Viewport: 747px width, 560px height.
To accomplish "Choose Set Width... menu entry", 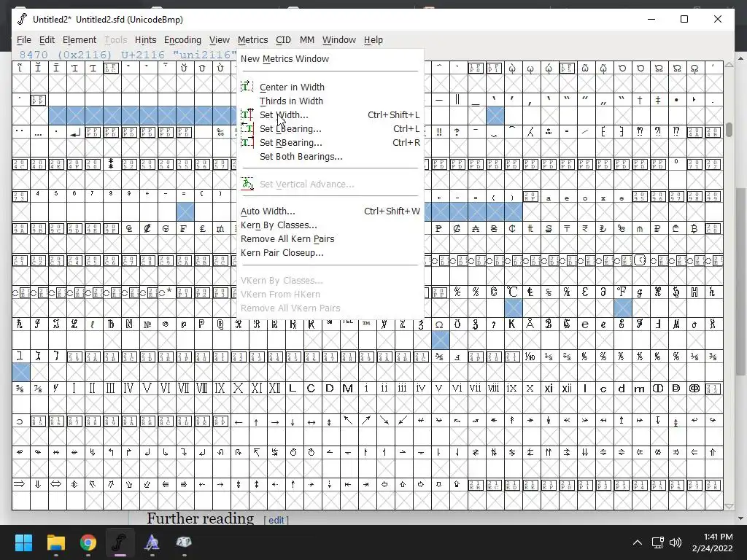I will point(329,114).
